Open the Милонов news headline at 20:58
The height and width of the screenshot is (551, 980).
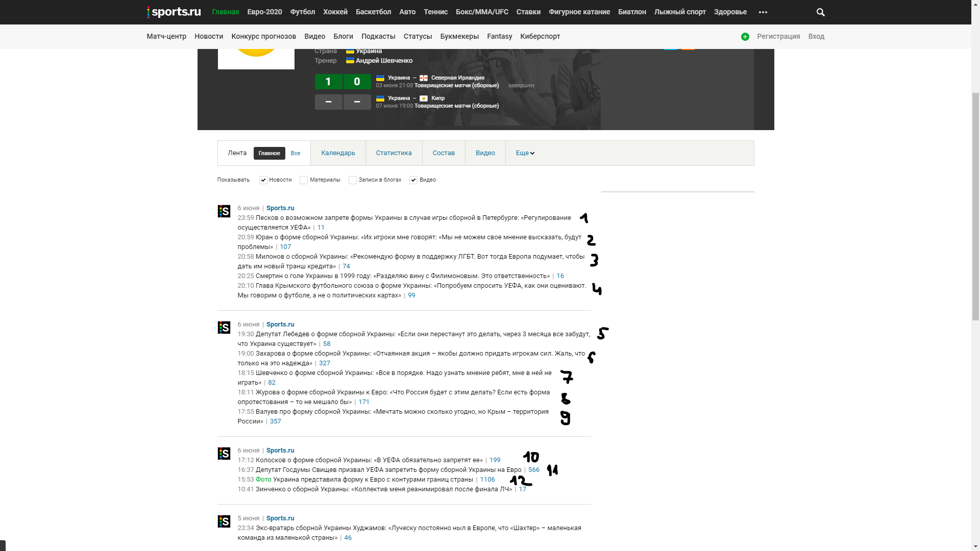pyautogui.click(x=411, y=261)
